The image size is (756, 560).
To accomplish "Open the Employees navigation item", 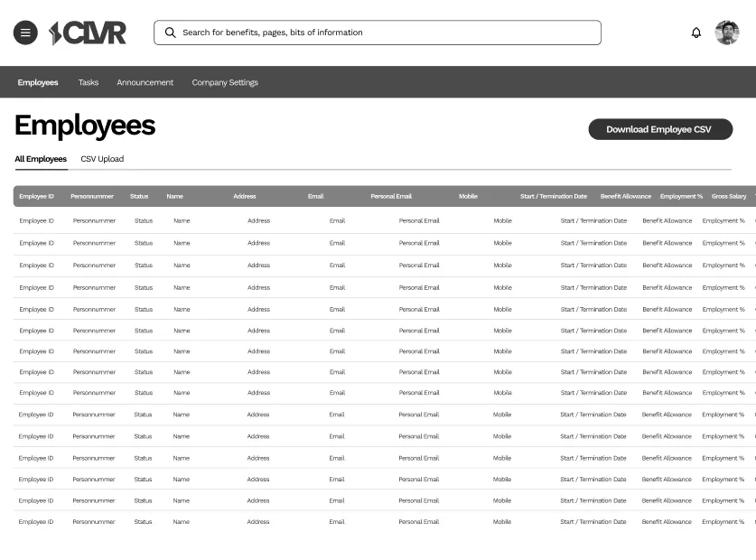I will 38,82.
